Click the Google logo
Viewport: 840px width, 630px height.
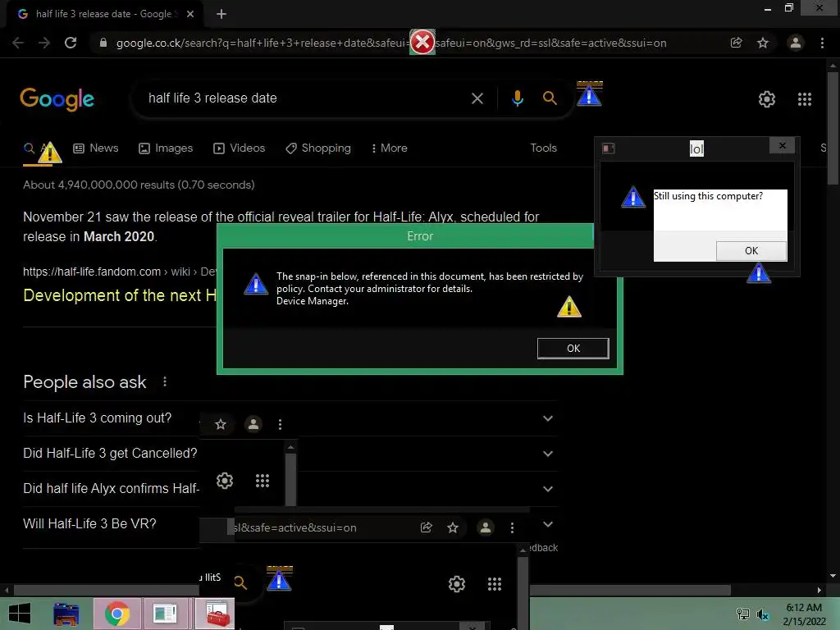click(x=57, y=99)
